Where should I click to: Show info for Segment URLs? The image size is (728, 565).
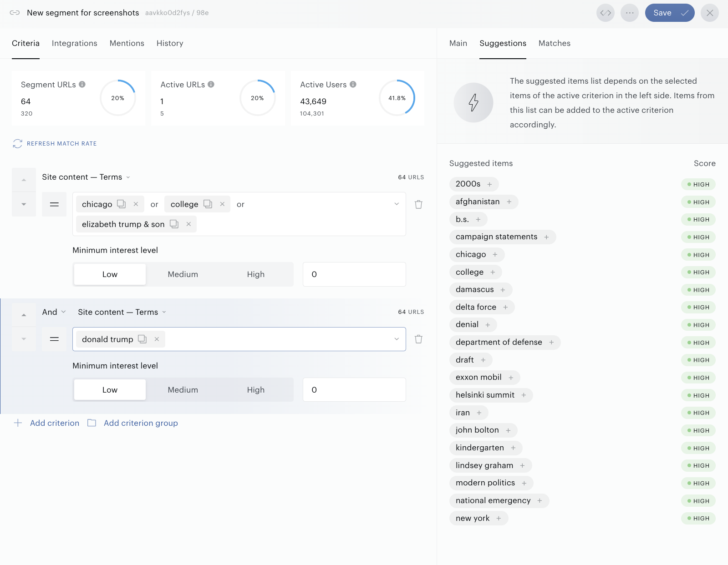[82, 84]
